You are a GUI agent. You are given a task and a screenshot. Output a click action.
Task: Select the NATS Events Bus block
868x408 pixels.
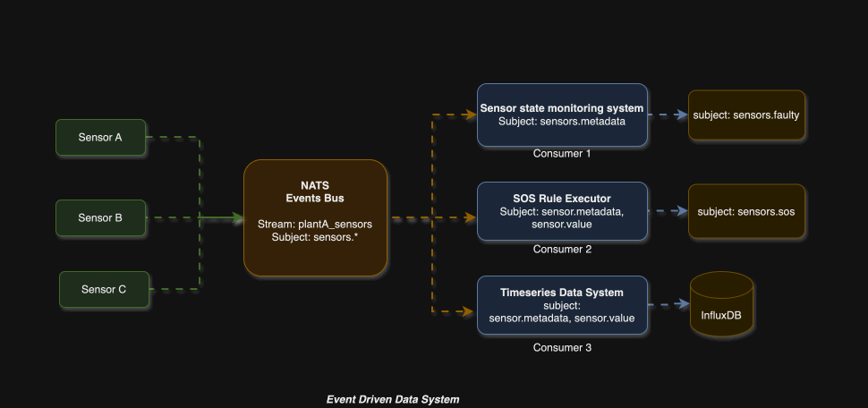tap(315, 217)
